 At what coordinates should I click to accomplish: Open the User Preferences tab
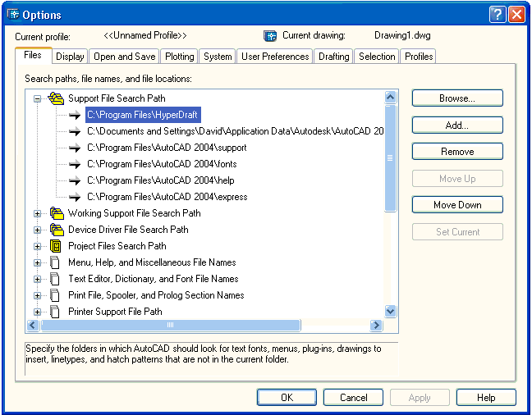click(x=275, y=57)
